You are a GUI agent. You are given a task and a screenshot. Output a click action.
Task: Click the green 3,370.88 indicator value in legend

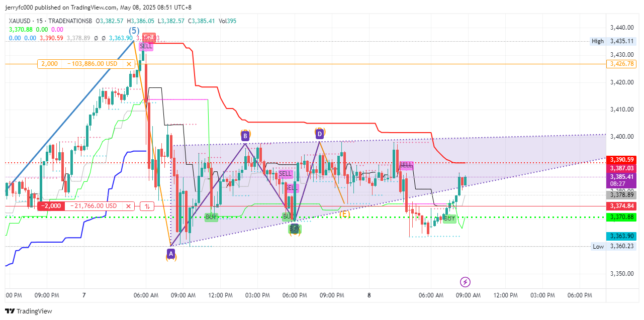[x=20, y=30]
